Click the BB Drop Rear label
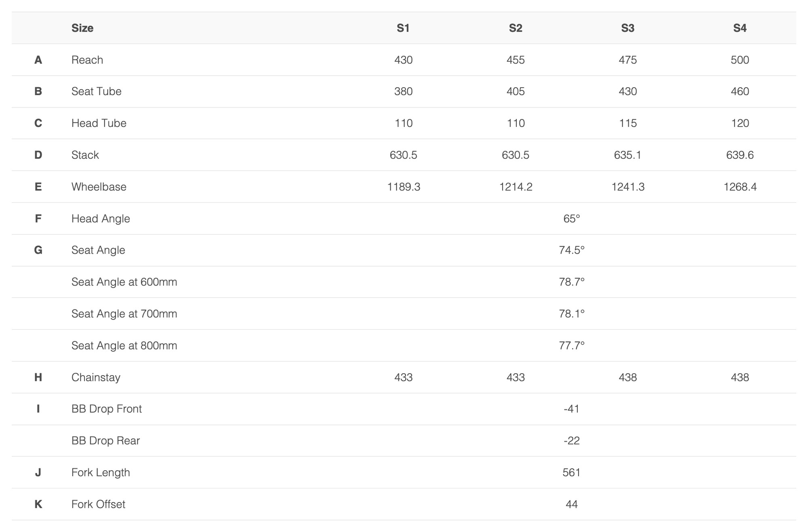Image resolution: width=808 pixels, height=532 pixels. (x=106, y=441)
